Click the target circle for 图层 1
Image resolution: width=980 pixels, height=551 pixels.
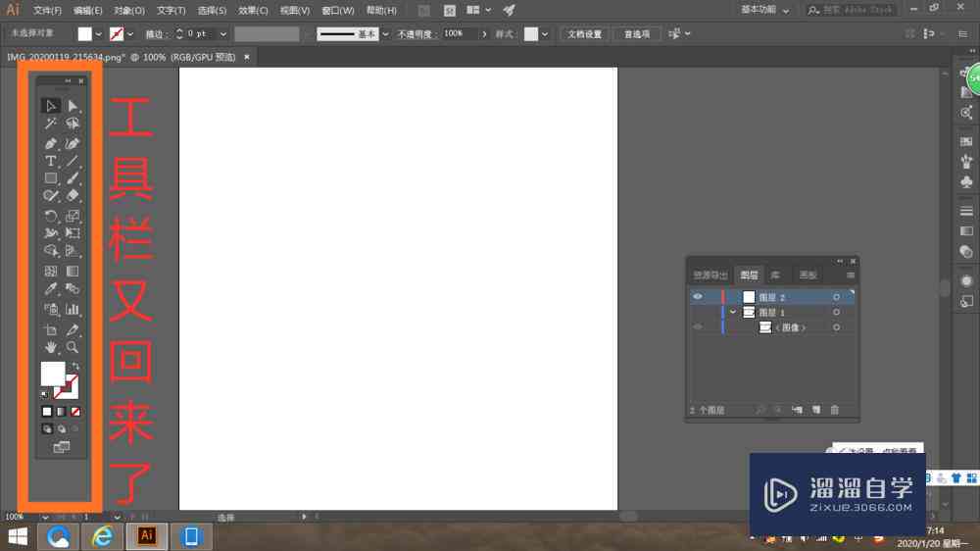(x=836, y=312)
